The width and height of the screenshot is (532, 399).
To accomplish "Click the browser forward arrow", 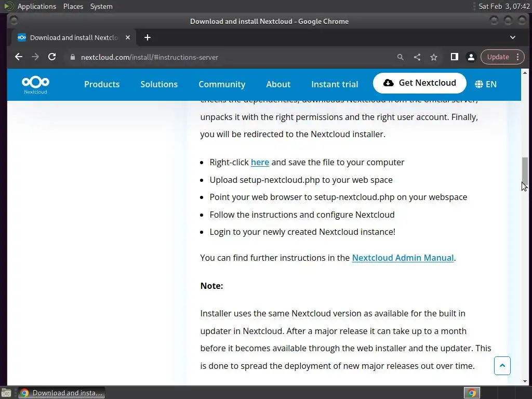I will click(35, 57).
